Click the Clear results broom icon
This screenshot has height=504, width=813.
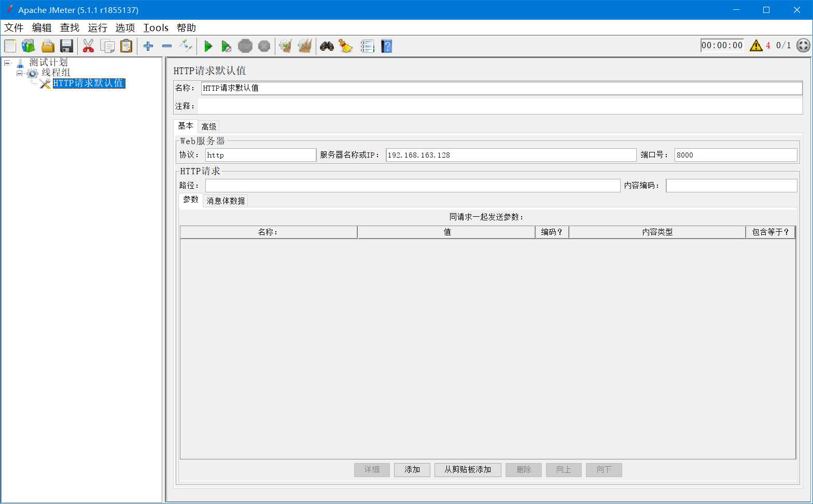coord(286,46)
